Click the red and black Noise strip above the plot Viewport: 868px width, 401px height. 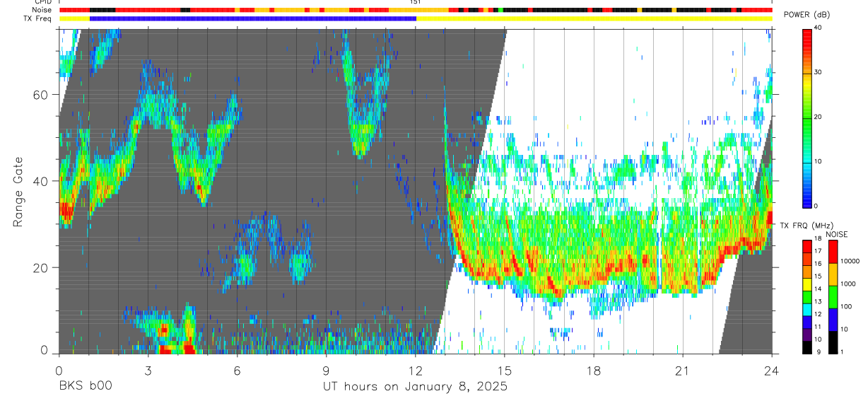[416, 10]
